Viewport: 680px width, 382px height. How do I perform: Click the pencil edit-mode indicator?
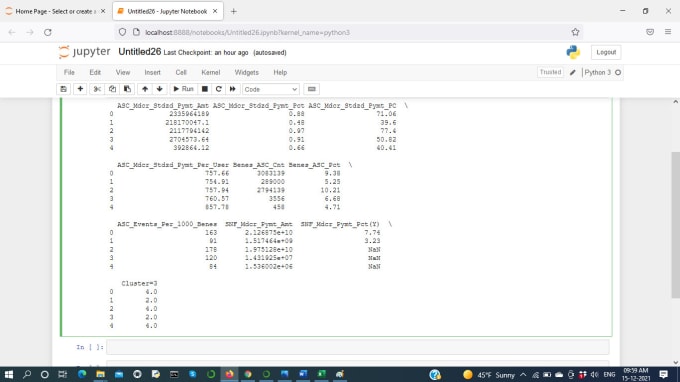(x=572, y=72)
